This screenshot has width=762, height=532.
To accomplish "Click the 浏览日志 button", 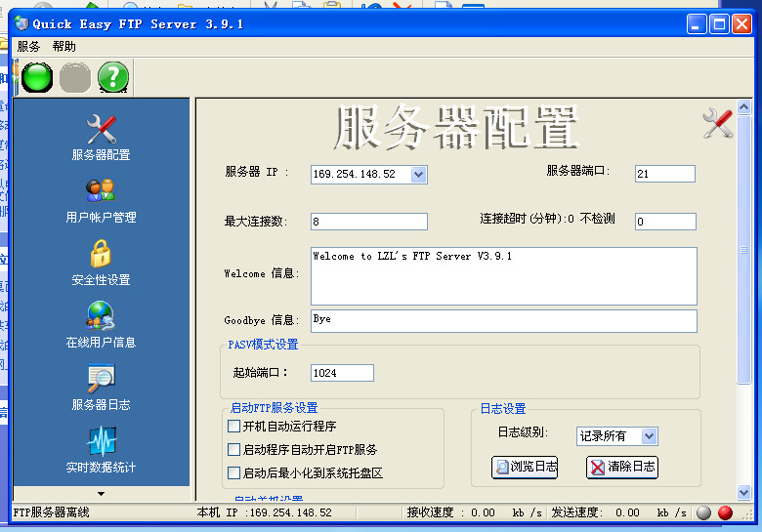I will (526, 468).
